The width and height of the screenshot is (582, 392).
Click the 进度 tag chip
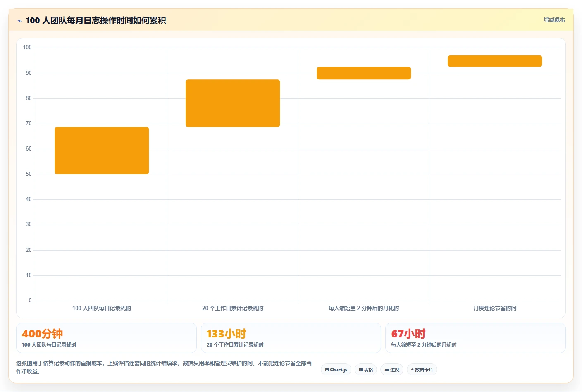pos(392,370)
